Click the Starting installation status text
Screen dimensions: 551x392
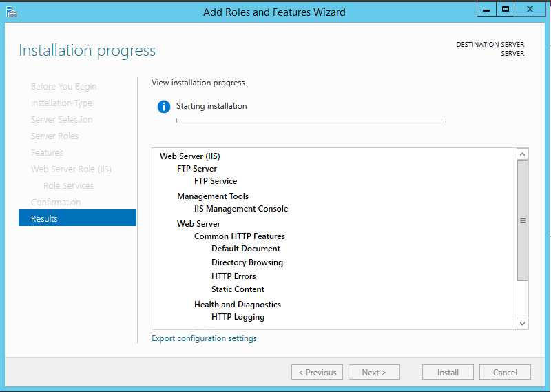pyautogui.click(x=211, y=106)
